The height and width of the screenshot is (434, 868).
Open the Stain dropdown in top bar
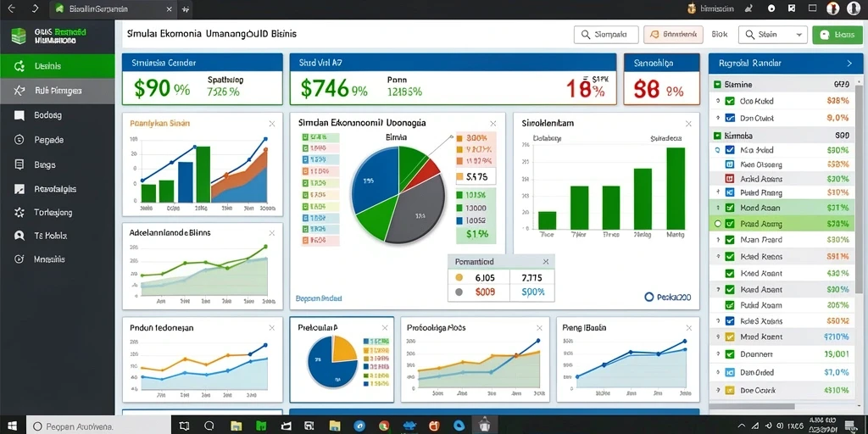pos(772,34)
